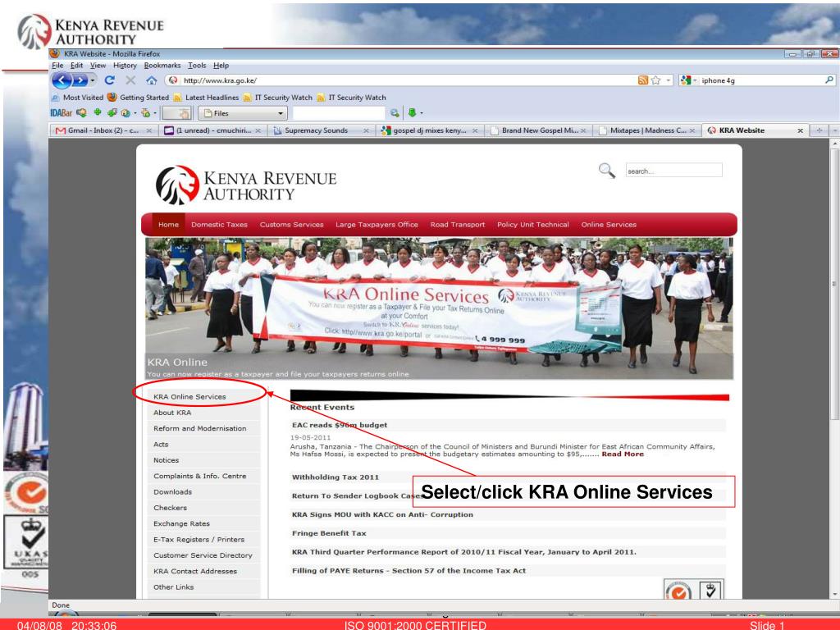This screenshot has width=840, height=630.
Task: Open Domestic Taxes in the navigation bar
Action: coord(219,225)
